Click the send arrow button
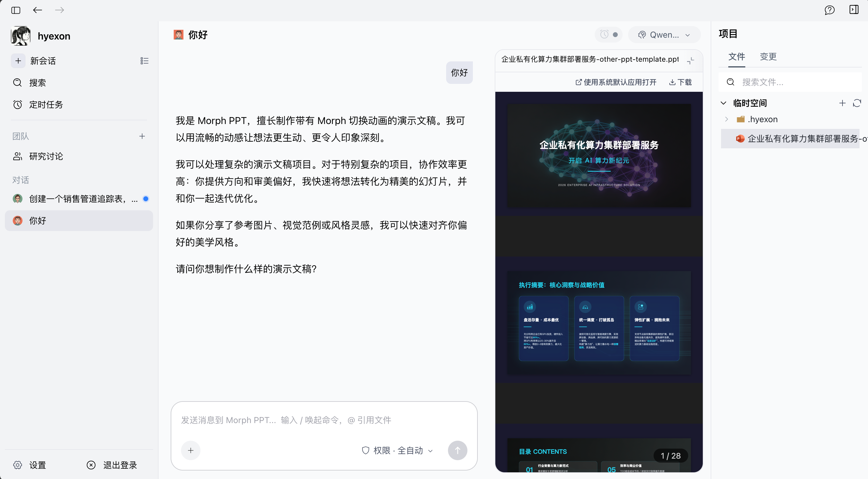This screenshot has width=868, height=479. [457, 450]
